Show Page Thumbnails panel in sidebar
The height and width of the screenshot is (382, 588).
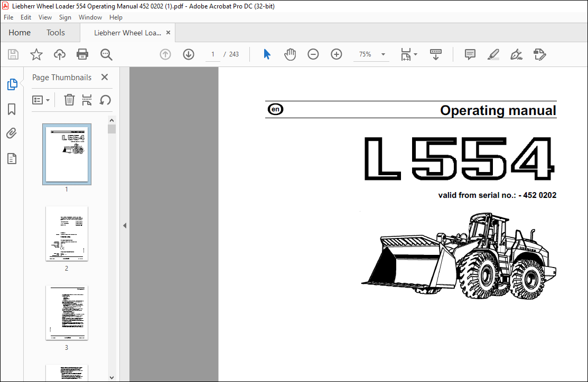coord(12,84)
